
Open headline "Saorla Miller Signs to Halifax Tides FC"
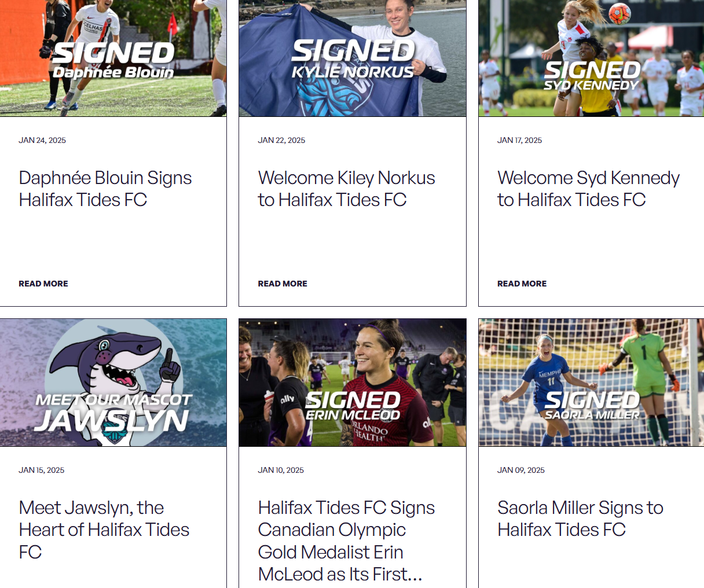580,519
